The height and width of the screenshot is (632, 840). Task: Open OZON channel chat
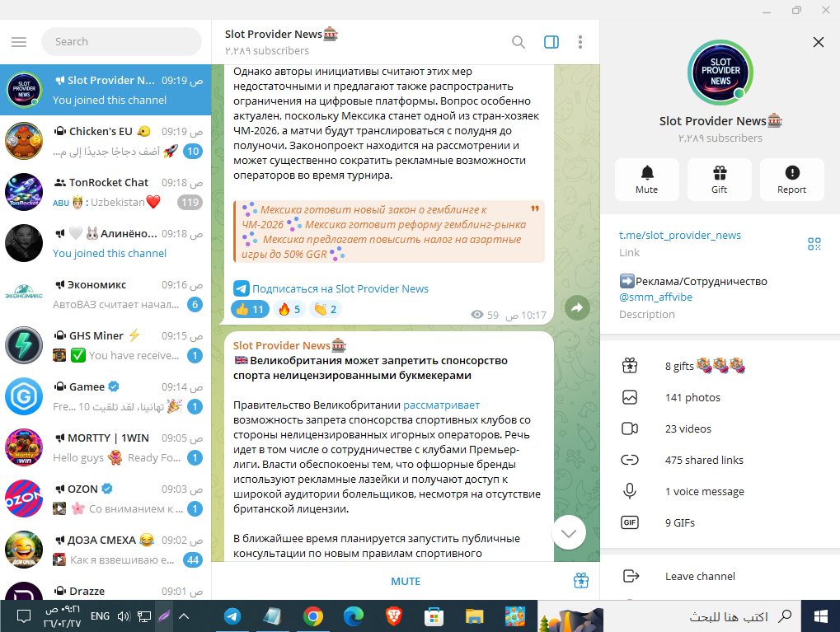point(106,499)
